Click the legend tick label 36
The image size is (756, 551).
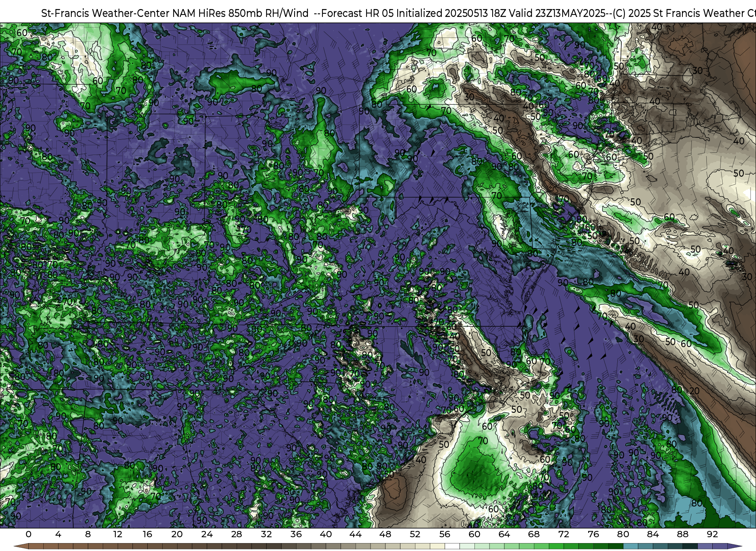point(296,534)
